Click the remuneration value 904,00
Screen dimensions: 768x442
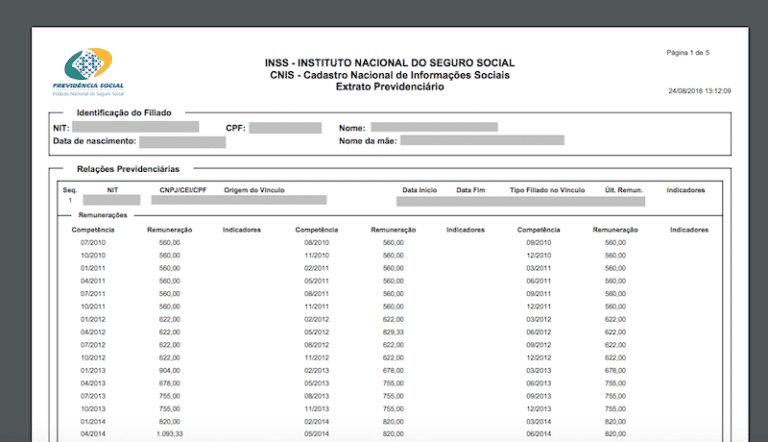[169, 370]
